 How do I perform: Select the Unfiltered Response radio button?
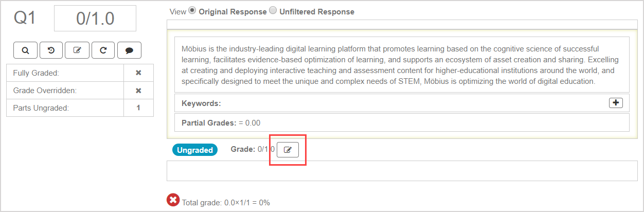coord(273,10)
